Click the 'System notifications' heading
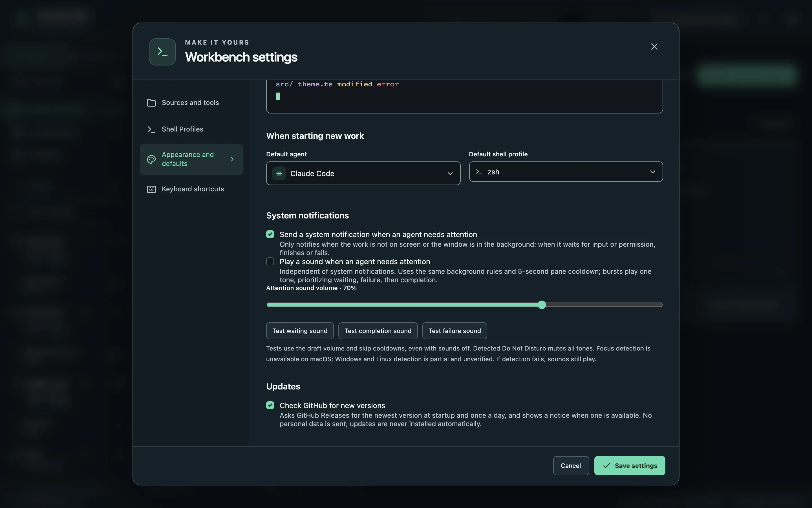 point(307,215)
